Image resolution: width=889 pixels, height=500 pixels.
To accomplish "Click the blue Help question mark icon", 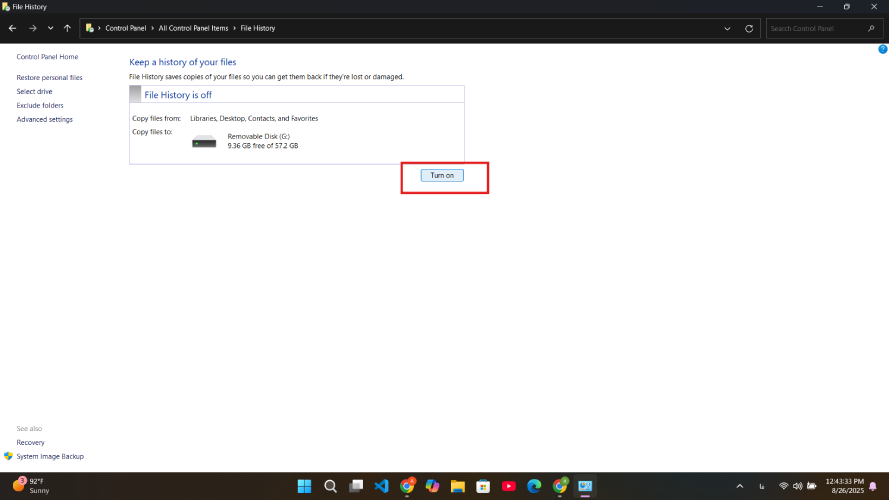I will (x=882, y=49).
